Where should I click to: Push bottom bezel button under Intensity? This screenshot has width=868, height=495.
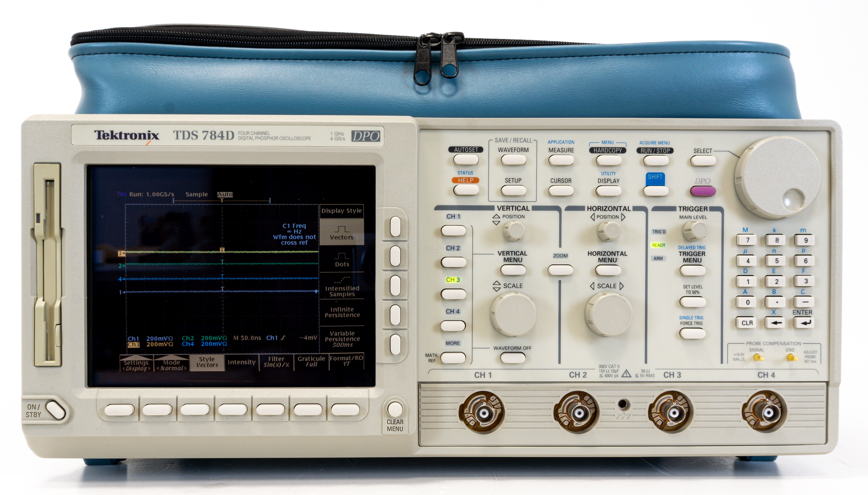point(233,410)
